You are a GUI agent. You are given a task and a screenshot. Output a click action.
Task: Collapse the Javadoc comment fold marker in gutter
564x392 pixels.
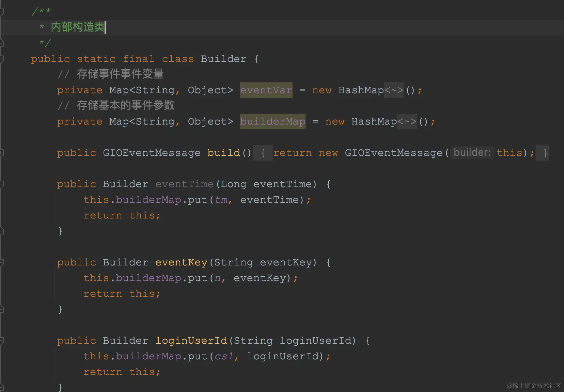point(1,12)
